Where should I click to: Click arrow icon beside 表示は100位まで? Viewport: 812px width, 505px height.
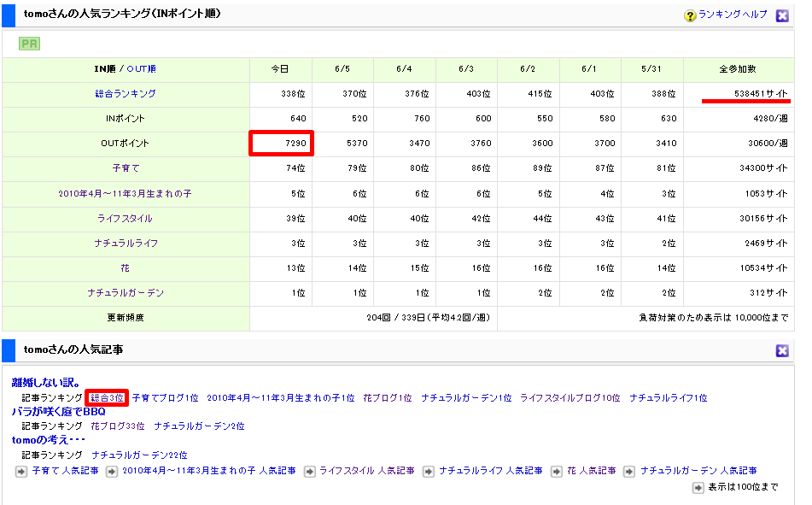(698, 487)
